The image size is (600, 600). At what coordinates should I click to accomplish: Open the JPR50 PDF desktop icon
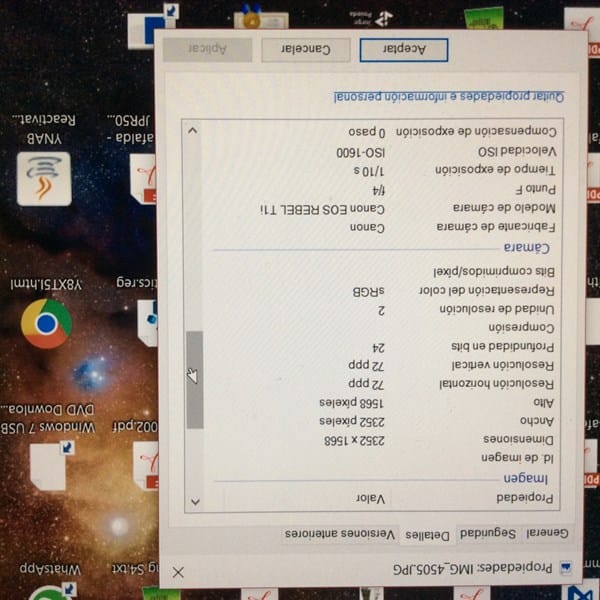[143, 179]
